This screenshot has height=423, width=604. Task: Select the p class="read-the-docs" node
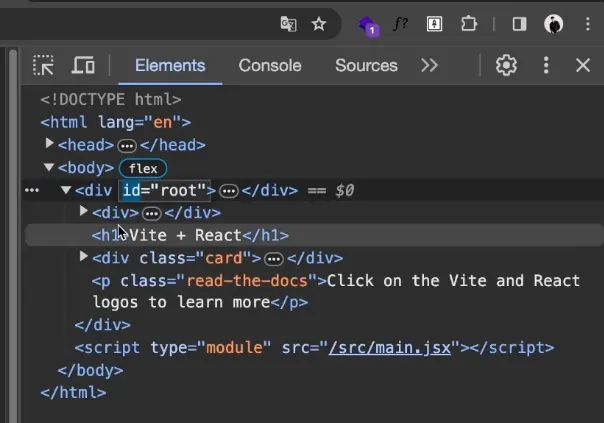pyautogui.click(x=336, y=292)
